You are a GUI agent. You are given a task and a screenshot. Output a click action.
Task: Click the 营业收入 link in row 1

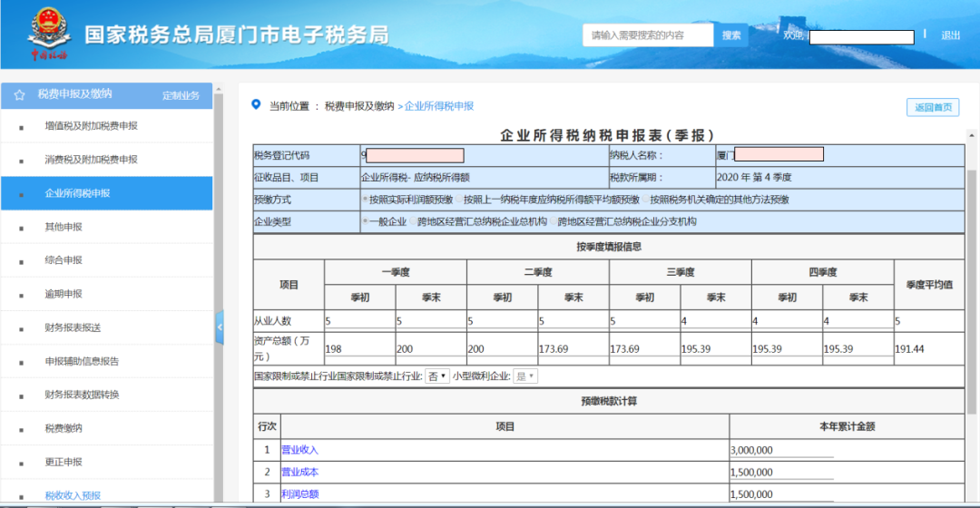point(299,450)
